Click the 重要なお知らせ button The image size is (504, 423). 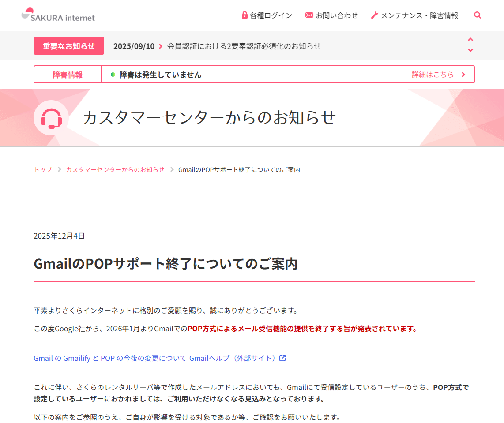tap(69, 46)
